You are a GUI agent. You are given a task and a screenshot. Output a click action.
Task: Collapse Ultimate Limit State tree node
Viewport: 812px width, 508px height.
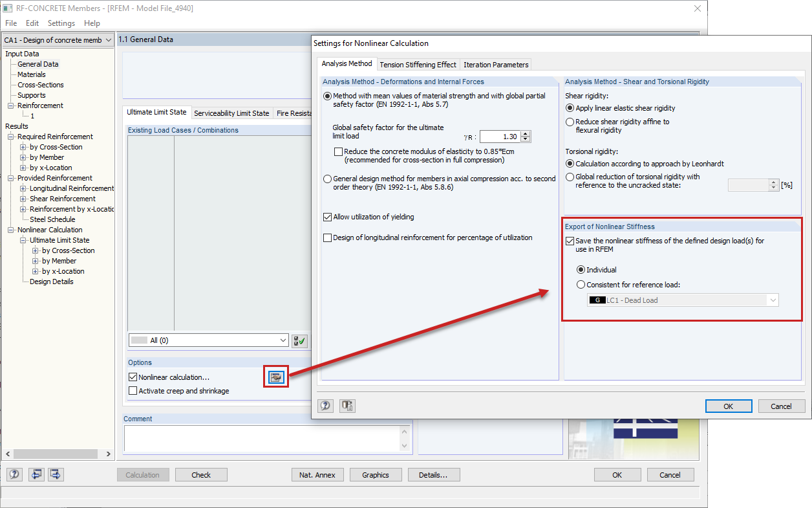(23, 240)
